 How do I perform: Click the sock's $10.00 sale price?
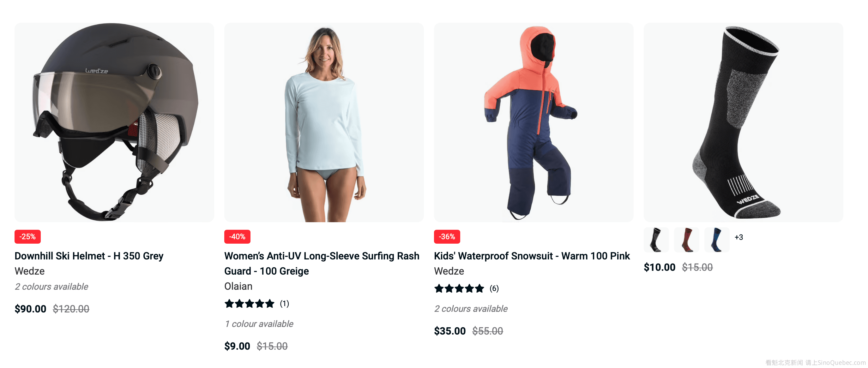(660, 267)
